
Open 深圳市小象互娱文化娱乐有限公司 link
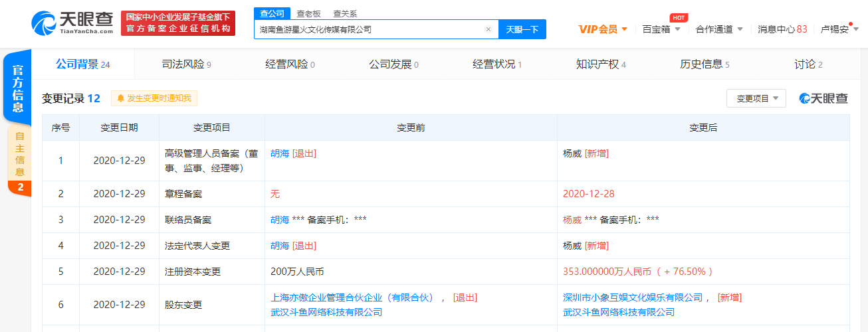point(633,297)
